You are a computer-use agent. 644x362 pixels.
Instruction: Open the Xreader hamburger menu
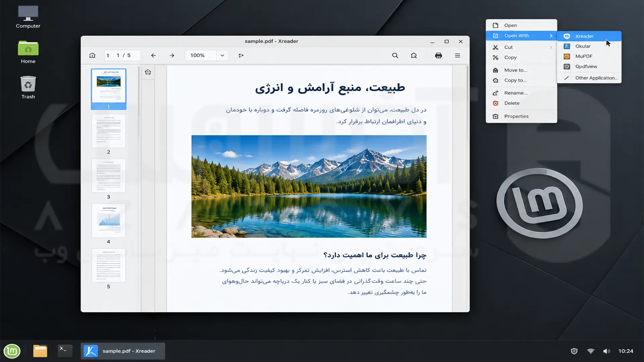click(458, 55)
